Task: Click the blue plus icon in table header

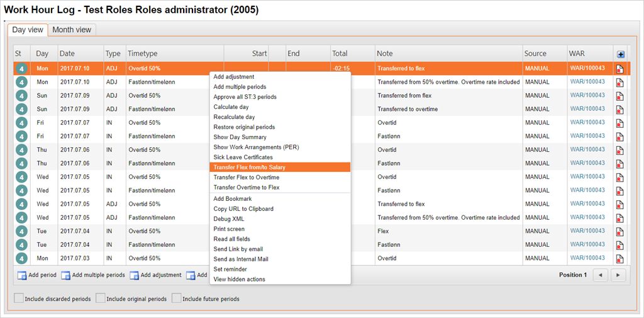Action: [621, 54]
